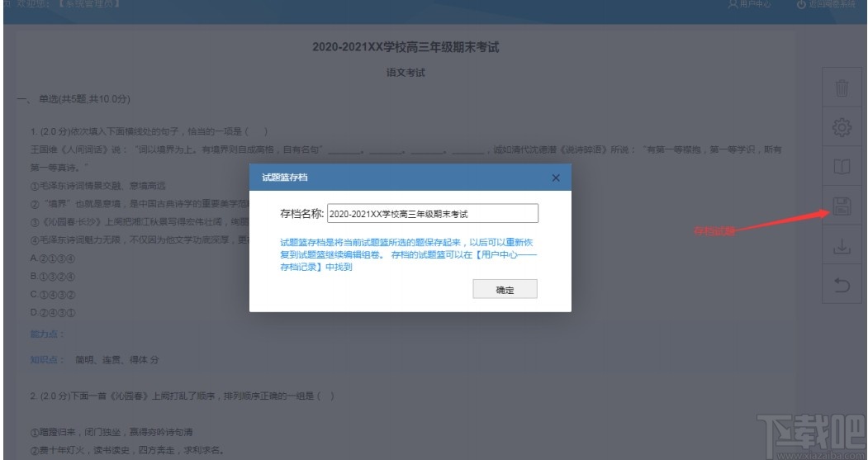Click the section heading 一、单选(共5题,共10.0分)
The image size is (868, 460).
point(74,99)
